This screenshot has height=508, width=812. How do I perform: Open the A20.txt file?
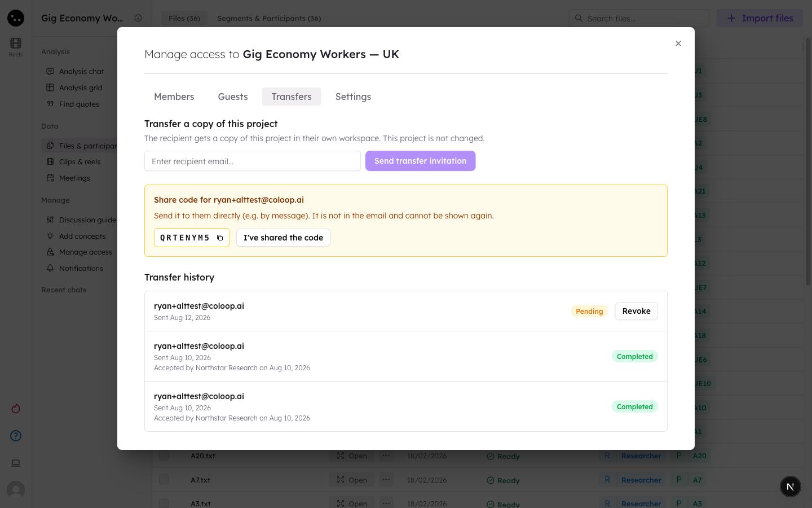coord(352,456)
